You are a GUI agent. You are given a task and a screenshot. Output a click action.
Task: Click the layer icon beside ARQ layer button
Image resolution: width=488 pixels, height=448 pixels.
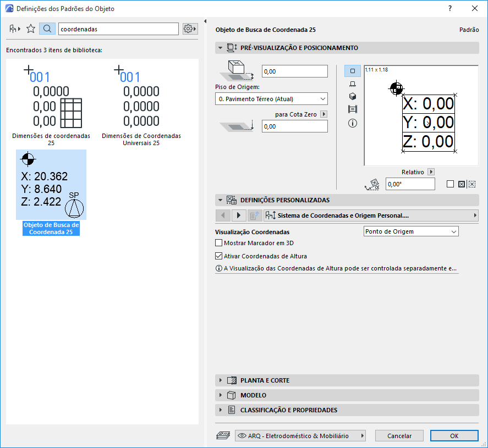223,435
